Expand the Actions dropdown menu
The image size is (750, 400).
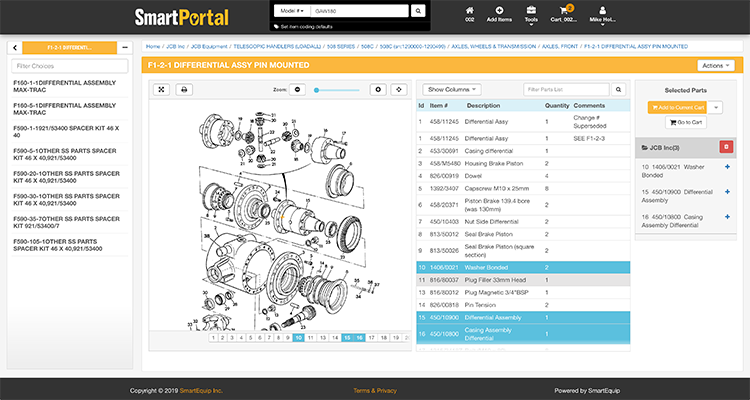[715, 65]
